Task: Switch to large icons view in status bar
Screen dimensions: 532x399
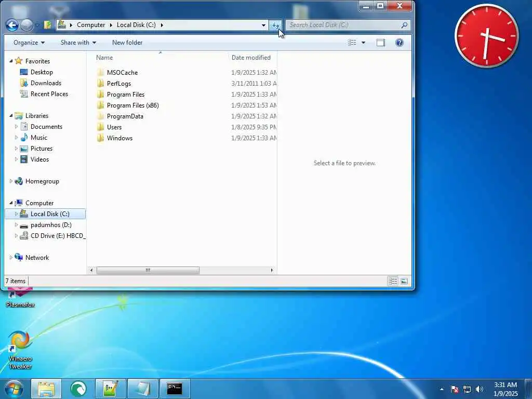Action: point(404,281)
